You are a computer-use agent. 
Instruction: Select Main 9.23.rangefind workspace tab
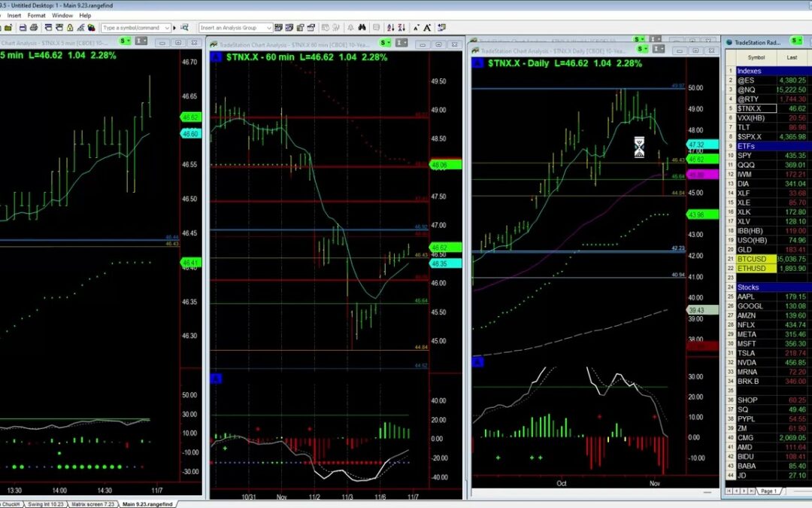147,503
